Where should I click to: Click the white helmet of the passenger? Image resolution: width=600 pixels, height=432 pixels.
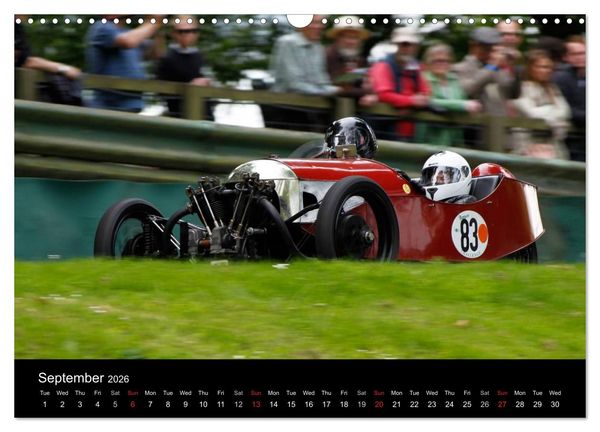pyautogui.click(x=446, y=175)
